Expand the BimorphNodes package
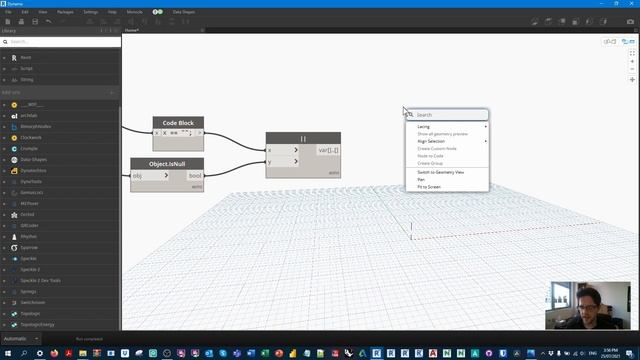 click(4, 127)
